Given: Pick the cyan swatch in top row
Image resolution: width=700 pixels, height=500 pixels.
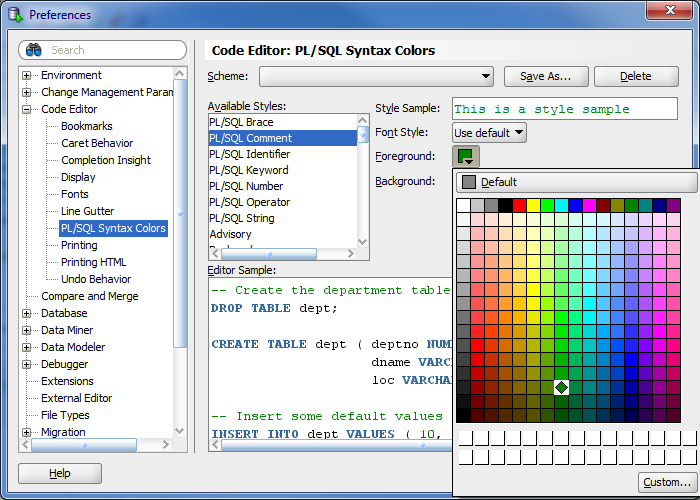Looking at the screenshot, I should [x=561, y=205].
